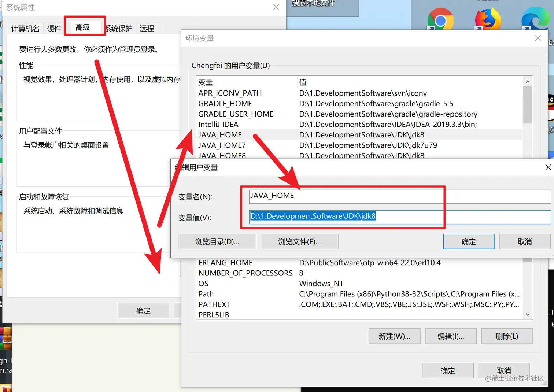Select the NUMBER_OF_PROCESSORS system variable
Image resolution: width=554 pixels, height=392 pixels.
[x=359, y=273]
